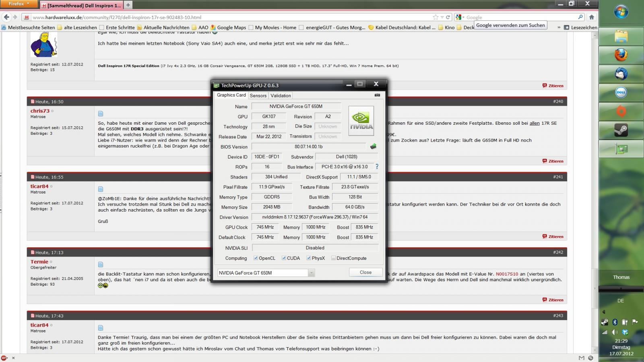Viewport: 644px width, 362px height.
Task: Open the chris73 user profile link
Action: pos(40,111)
